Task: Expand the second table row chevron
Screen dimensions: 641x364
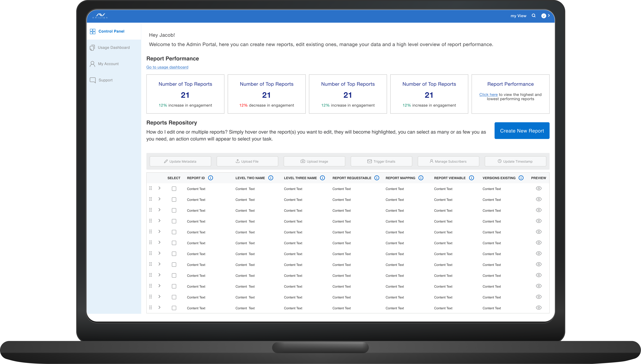Action: [159, 199]
